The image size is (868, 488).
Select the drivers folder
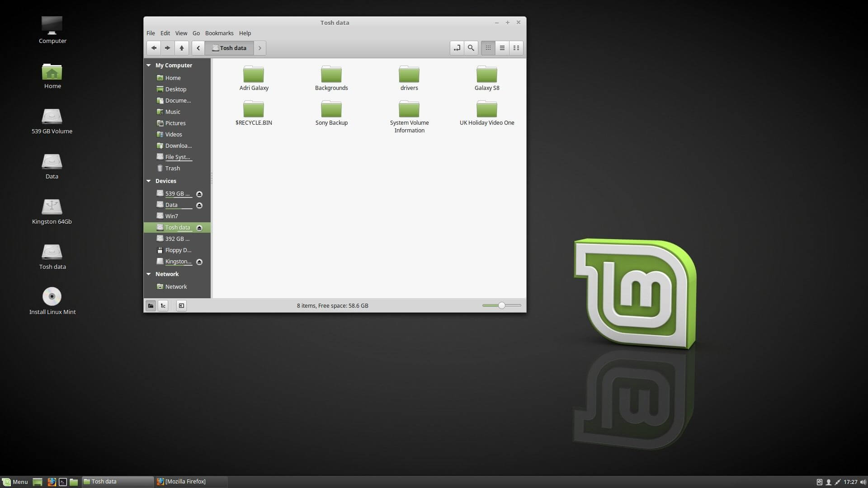tap(409, 79)
